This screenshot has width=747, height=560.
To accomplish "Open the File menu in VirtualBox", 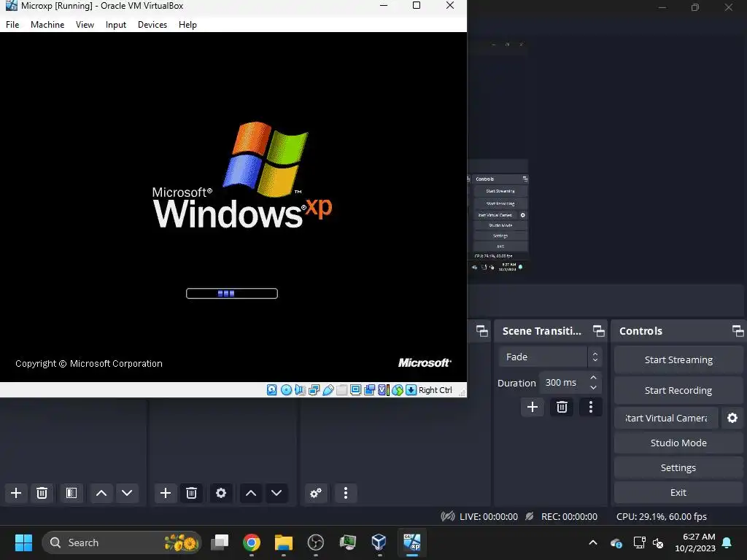I will [x=12, y=25].
